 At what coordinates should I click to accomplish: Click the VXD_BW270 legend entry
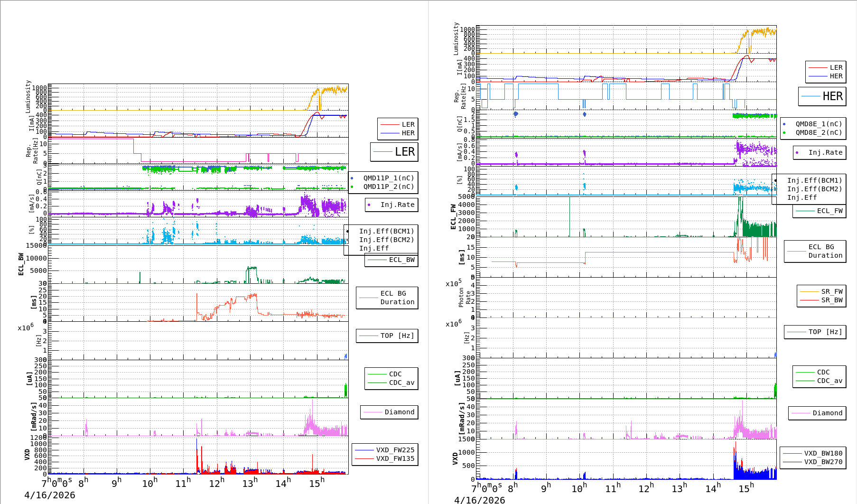(x=823, y=462)
